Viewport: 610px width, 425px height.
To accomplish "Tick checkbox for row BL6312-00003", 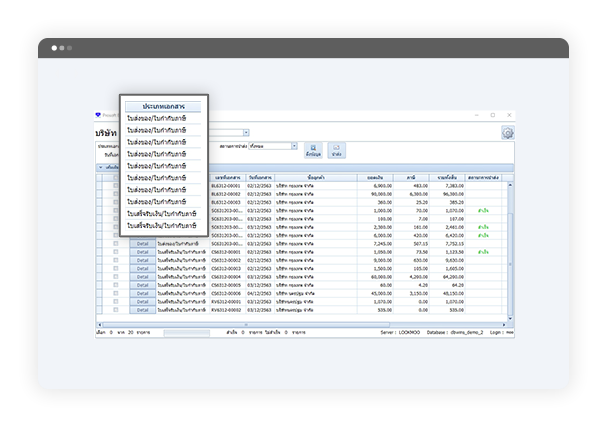I will click(x=116, y=202).
